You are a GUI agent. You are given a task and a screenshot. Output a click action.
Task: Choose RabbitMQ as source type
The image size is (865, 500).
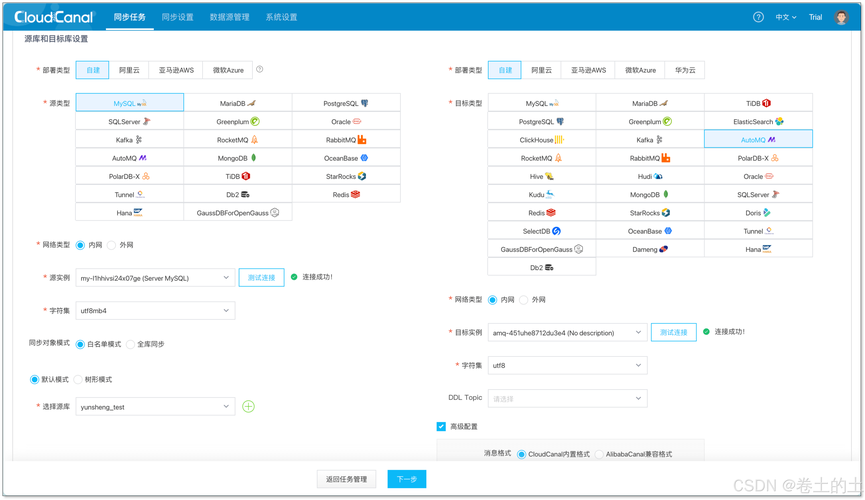346,140
